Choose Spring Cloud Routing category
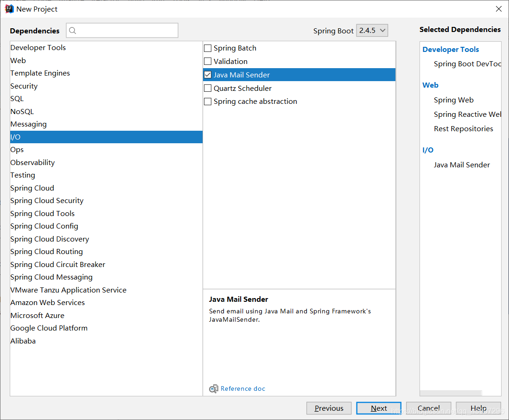The height and width of the screenshot is (420, 509). point(106,252)
